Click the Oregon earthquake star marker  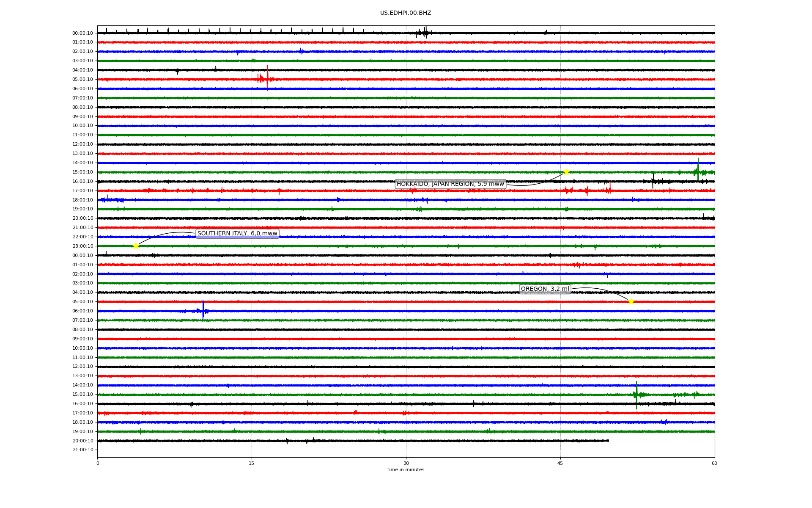pyautogui.click(x=631, y=301)
